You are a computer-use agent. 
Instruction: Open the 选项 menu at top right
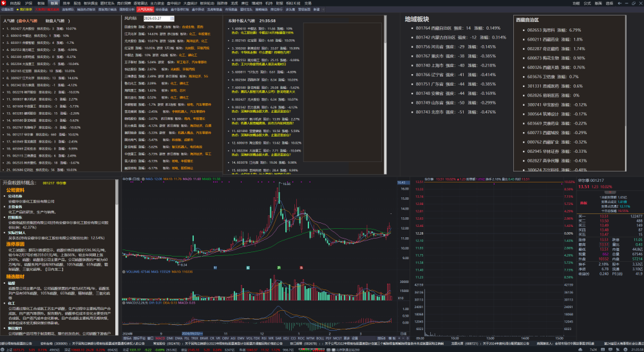609,3
